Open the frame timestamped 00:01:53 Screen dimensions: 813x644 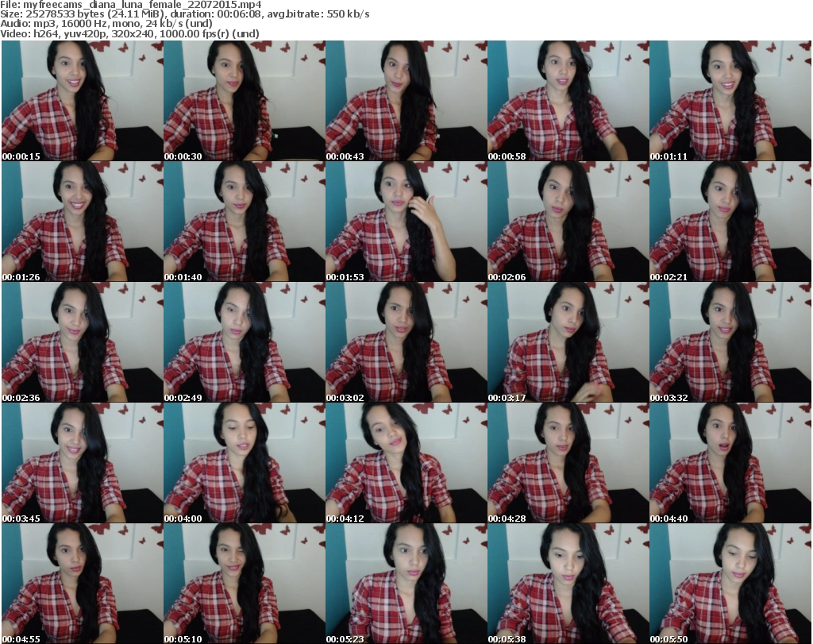coord(406,222)
